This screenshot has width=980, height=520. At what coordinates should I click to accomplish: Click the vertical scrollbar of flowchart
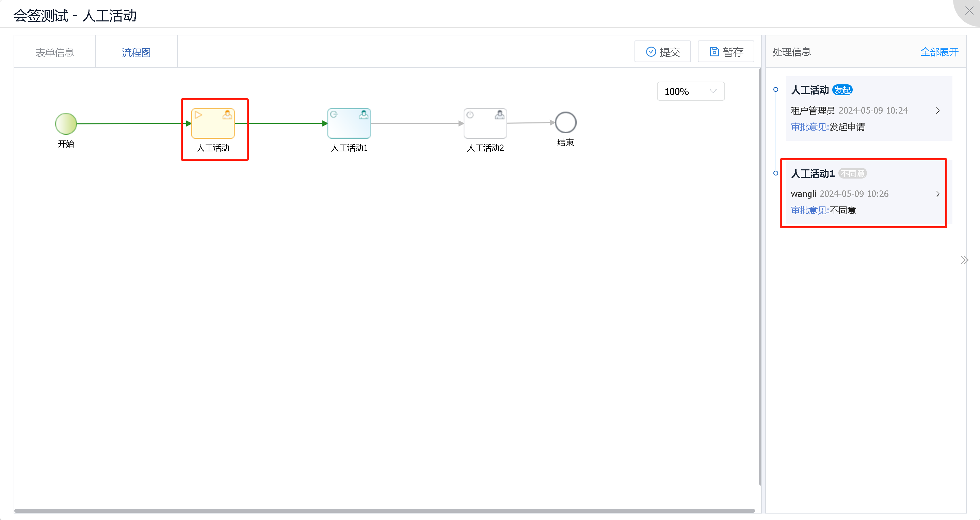pyautogui.click(x=760, y=277)
